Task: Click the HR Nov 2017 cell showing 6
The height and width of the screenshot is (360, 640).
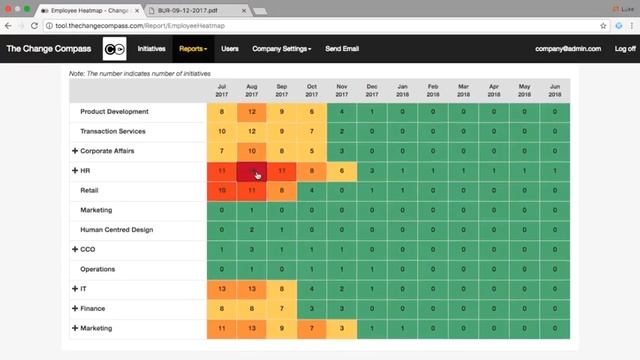Action: pos(342,171)
